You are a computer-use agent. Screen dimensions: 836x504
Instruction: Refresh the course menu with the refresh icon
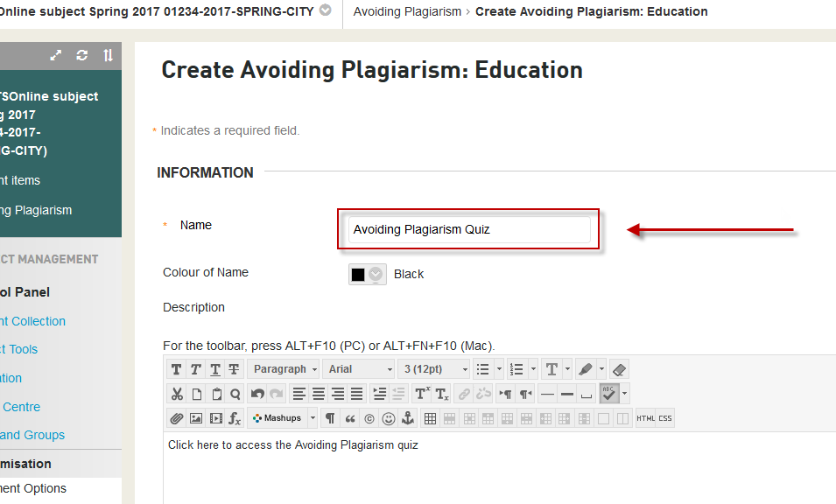(82, 55)
